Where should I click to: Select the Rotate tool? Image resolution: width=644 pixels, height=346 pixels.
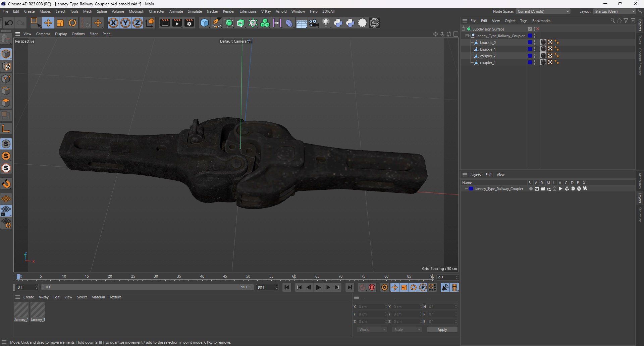[x=72, y=23]
